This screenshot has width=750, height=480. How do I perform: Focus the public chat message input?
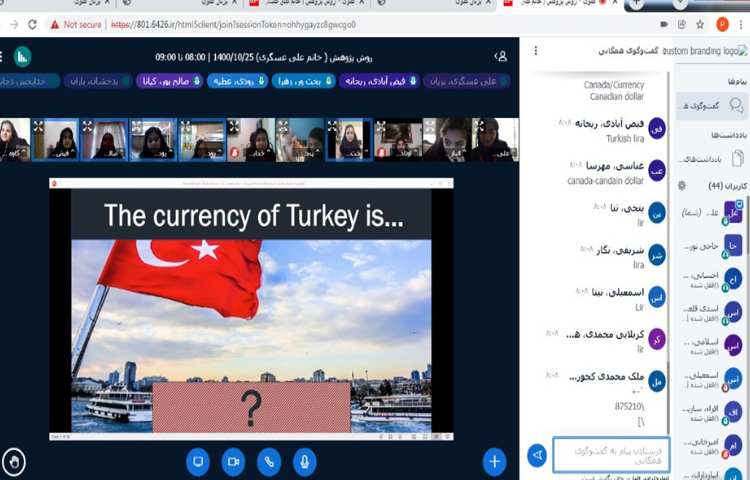(x=611, y=455)
